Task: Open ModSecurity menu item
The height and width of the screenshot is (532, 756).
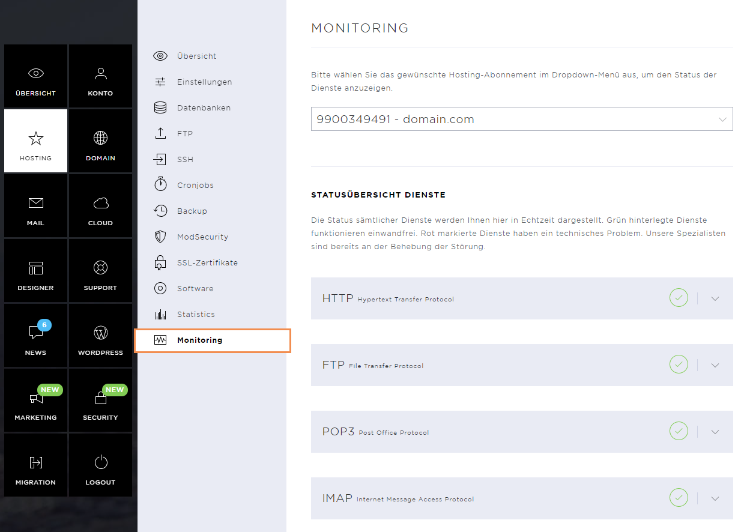Action: tap(202, 237)
